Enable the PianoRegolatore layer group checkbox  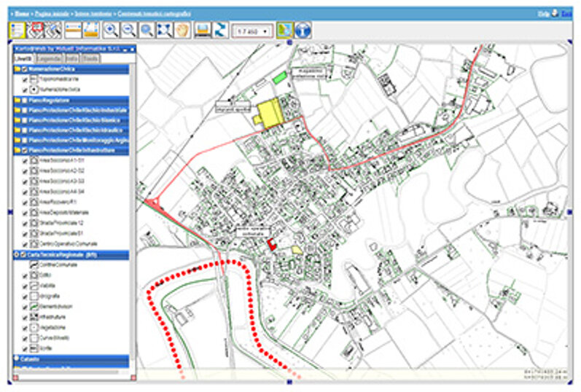click(x=25, y=99)
